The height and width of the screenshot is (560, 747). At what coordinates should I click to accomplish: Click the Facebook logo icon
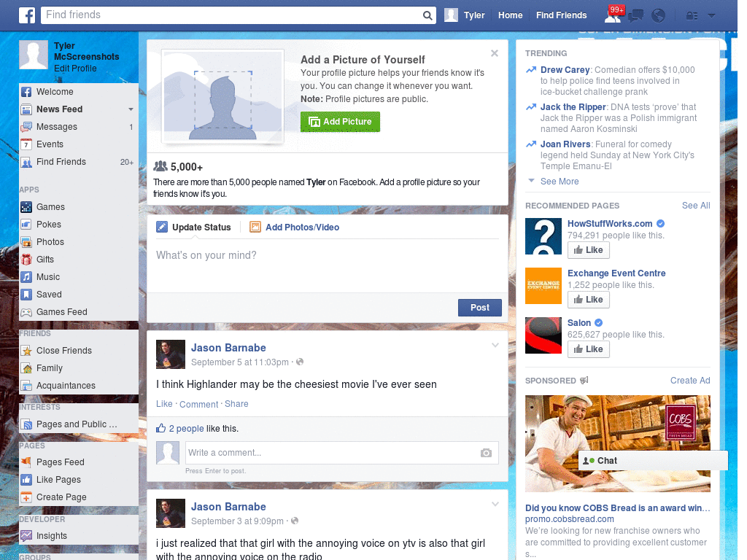[27, 15]
